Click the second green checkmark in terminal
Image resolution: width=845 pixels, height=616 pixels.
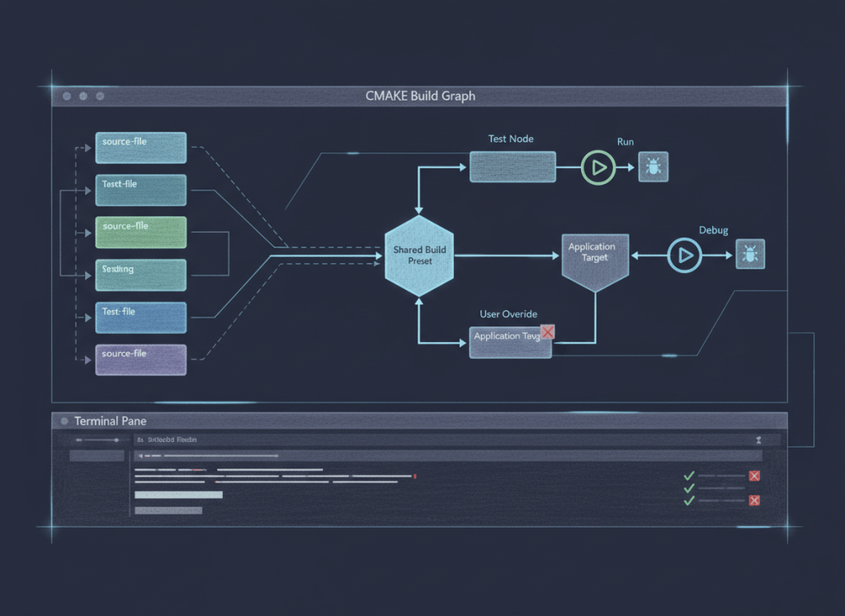point(689,488)
